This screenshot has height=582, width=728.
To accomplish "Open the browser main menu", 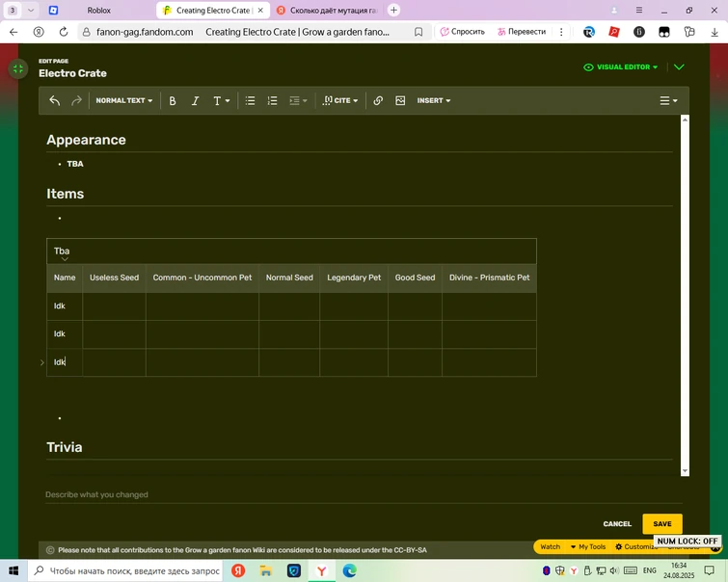I will pos(639,11).
